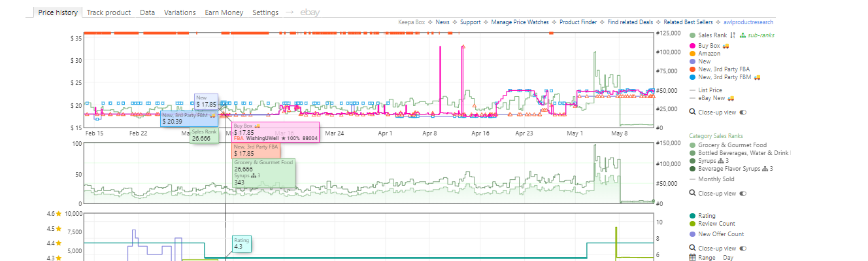Open the Support link

click(x=470, y=22)
